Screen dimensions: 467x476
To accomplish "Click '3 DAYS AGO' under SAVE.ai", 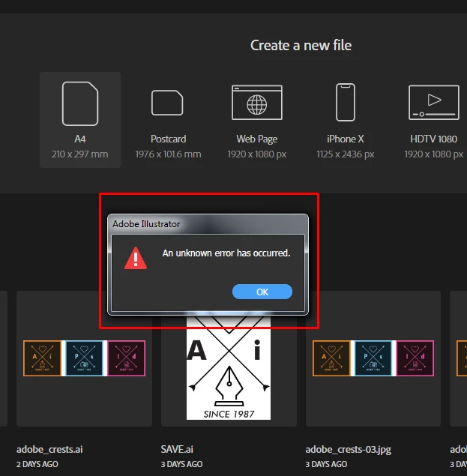I will click(x=181, y=464).
